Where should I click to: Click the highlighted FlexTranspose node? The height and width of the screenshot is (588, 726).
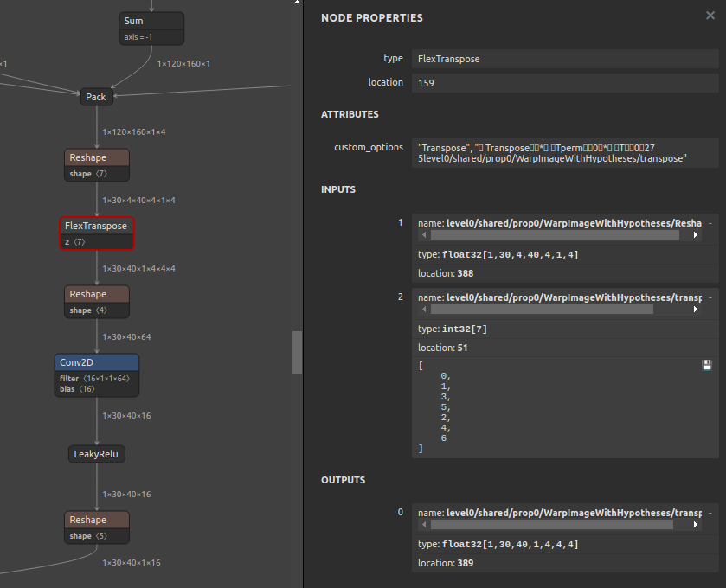[96, 226]
